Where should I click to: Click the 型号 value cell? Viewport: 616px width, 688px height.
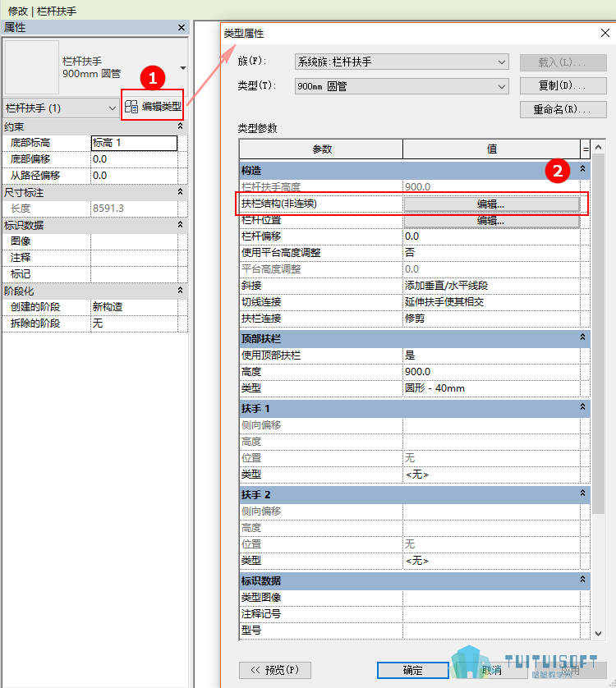[491, 631]
